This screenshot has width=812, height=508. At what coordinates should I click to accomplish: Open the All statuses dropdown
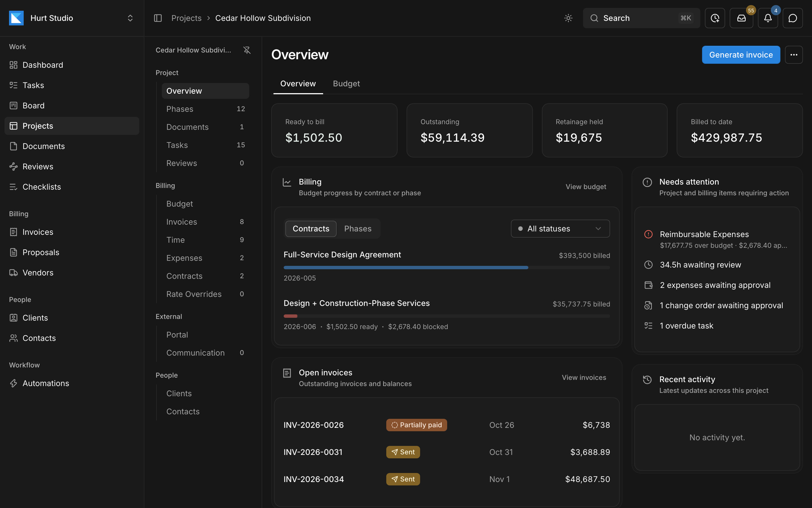pos(560,229)
